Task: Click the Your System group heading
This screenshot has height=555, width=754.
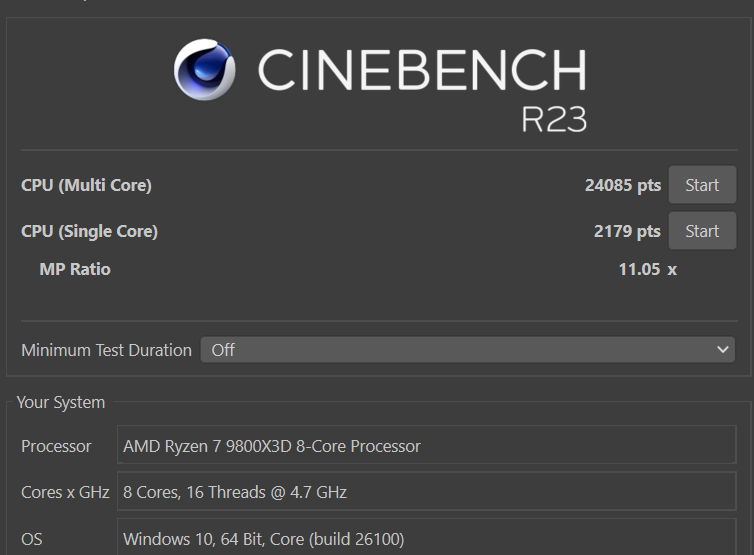Action: [x=61, y=402]
